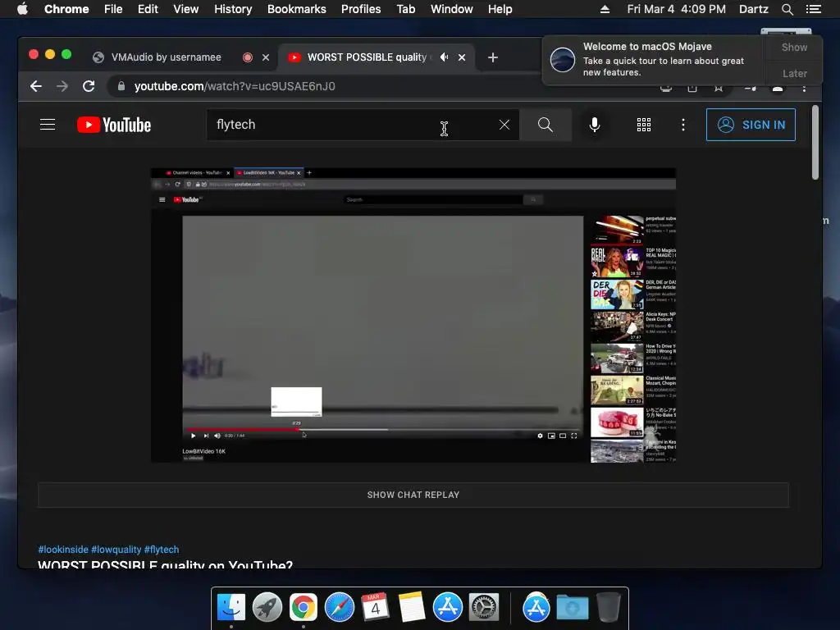Switch to VMAudio by usernamee tab
840x630 pixels.
166,57
